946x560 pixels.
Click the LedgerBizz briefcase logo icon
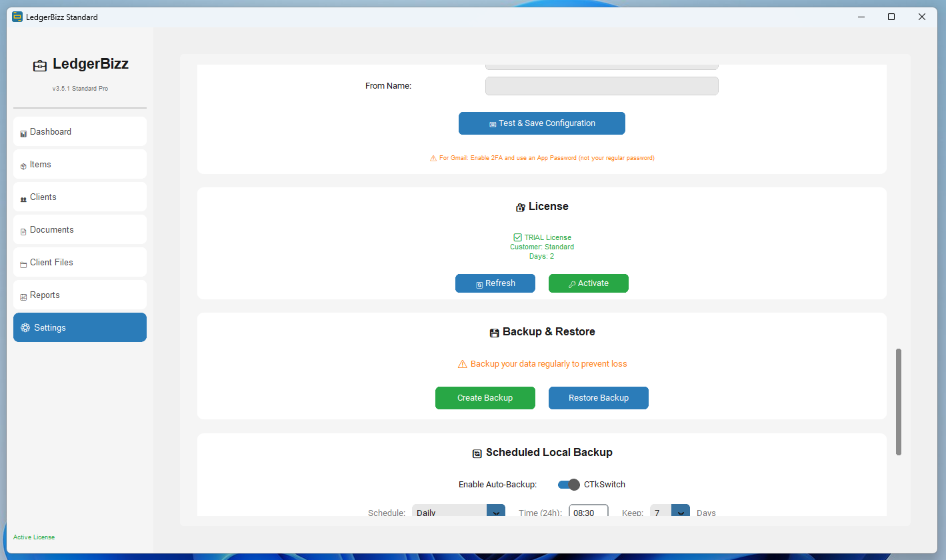40,65
